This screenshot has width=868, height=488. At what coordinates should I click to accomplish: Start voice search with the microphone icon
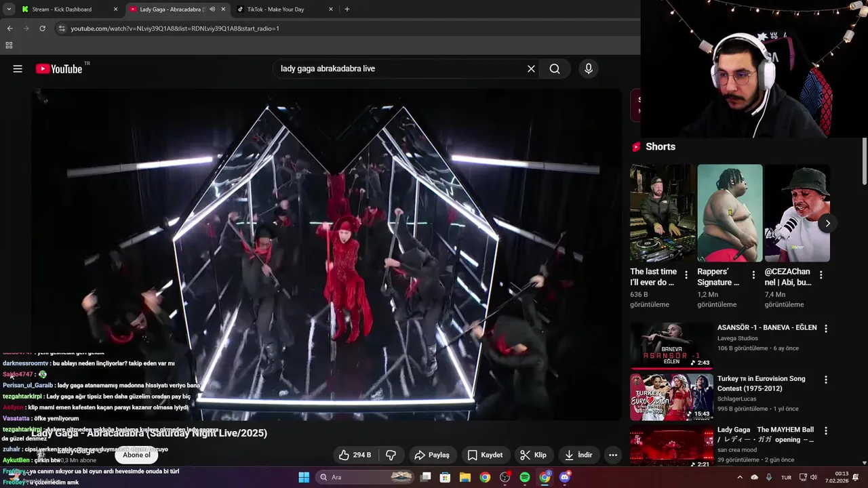pyautogui.click(x=589, y=68)
